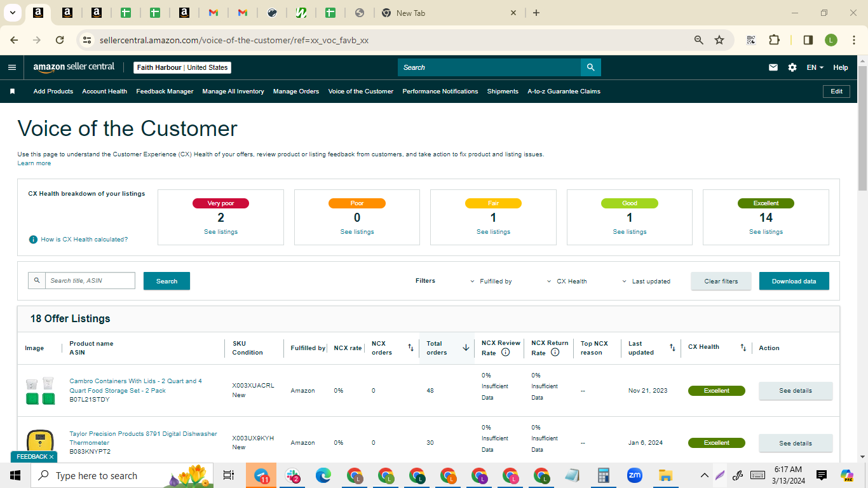Show hidden system tray icons chevron

point(704,475)
